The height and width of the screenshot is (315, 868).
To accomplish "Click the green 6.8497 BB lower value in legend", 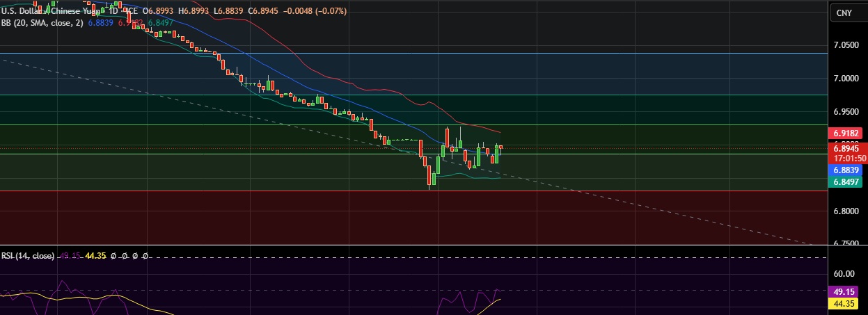I will click(161, 23).
